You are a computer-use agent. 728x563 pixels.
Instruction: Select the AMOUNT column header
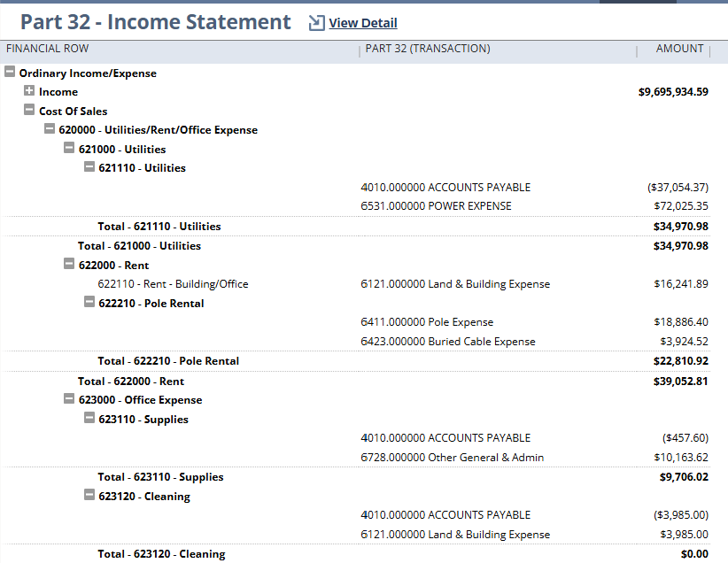click(679, 49)
